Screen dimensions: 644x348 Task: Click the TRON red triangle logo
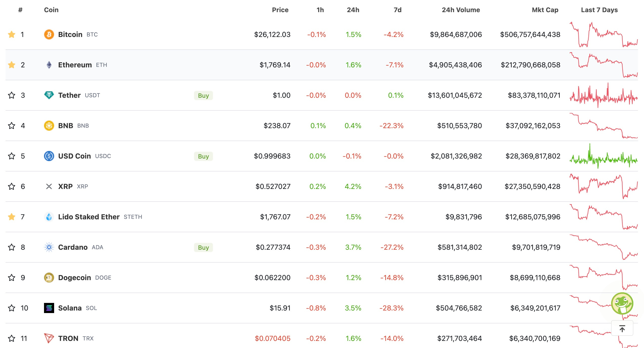[x=49, y=338]
